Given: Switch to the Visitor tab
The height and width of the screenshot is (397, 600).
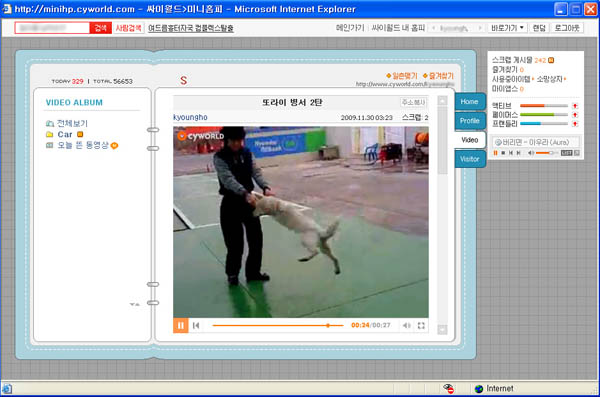Looking at the screenshot, I should 470,159.
